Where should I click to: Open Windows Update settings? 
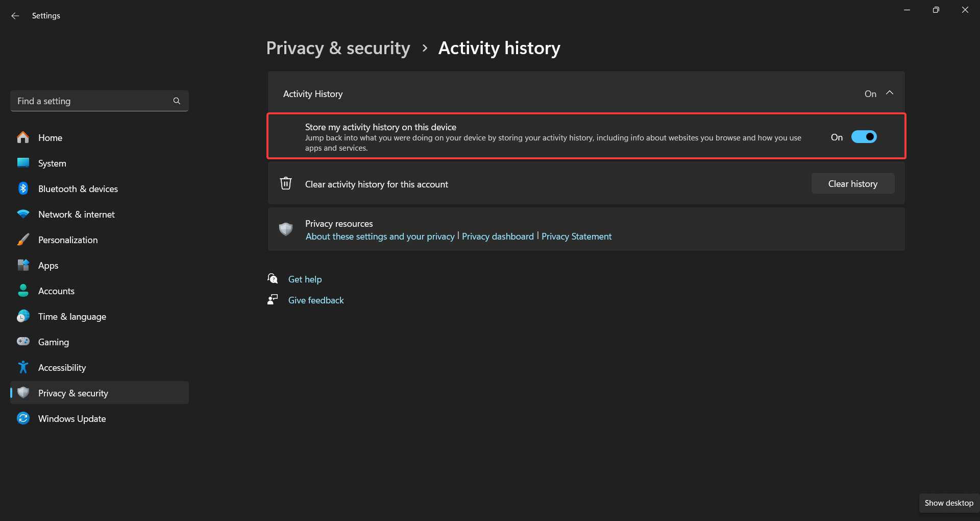point(100,418)
